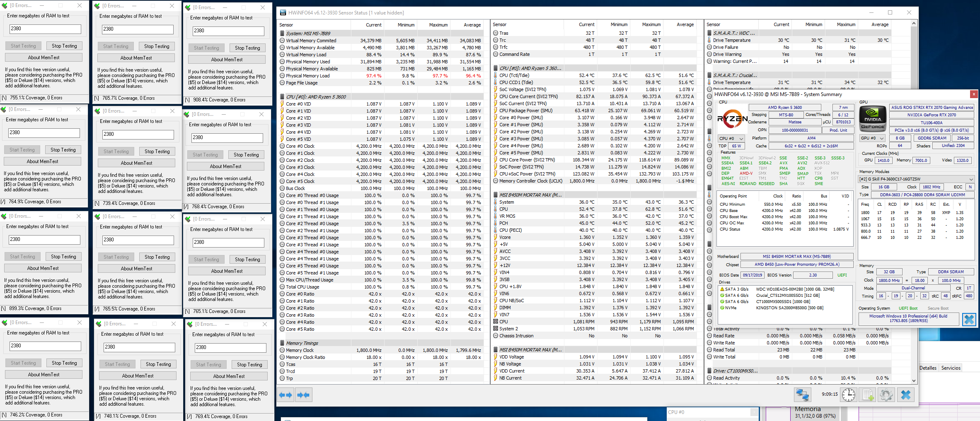Image resolution: width=980 pixels, height=421 pixels.
Task: Click the thermometer icon beside CPU (Tctl/Tdie)
Action: [x=495, y=75]
